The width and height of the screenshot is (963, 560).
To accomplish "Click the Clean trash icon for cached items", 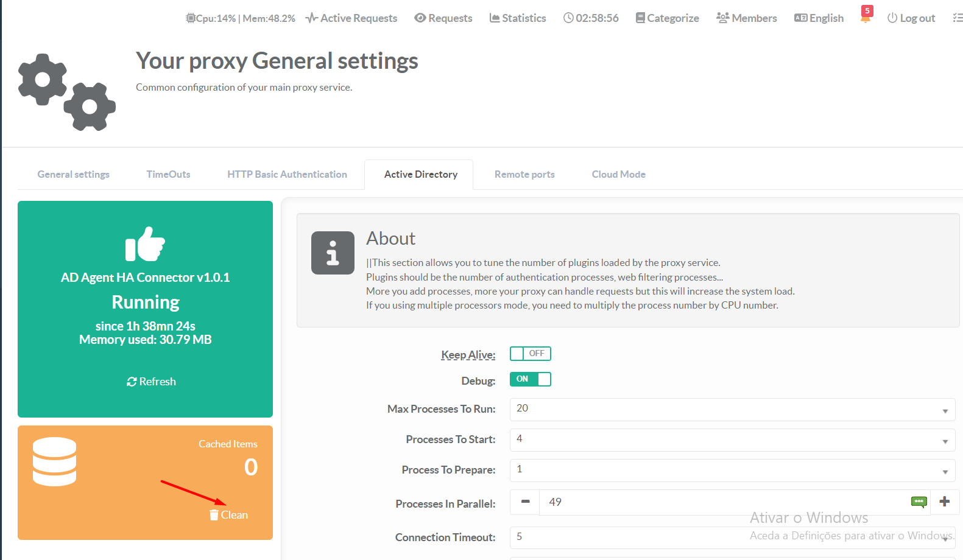I will click(x=214, y=515).
